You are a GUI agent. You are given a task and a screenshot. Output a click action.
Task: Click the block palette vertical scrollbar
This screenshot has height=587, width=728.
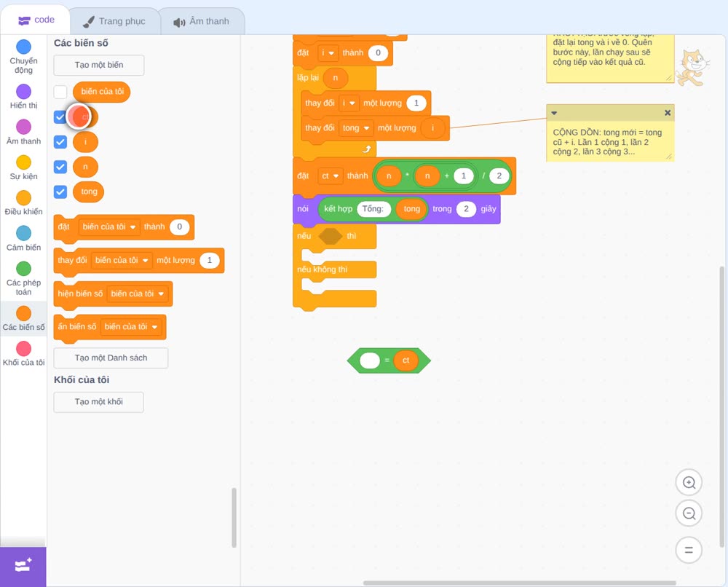pyautogui.click(x=234, y=517)
